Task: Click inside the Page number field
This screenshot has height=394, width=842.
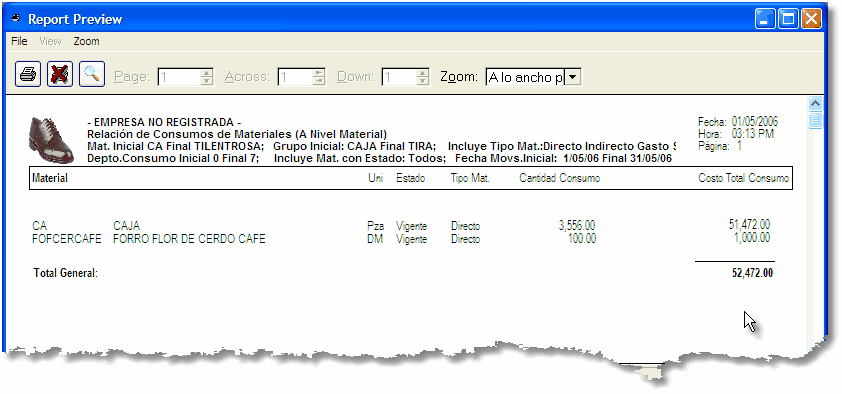Action: pos(179,77)
